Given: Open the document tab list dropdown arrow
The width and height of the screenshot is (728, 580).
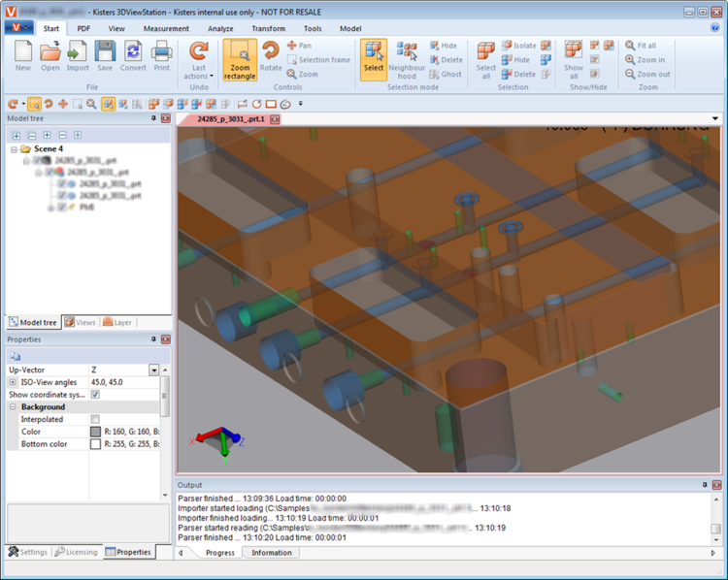Looking at the screenshot, I should (x=715, y=118).
